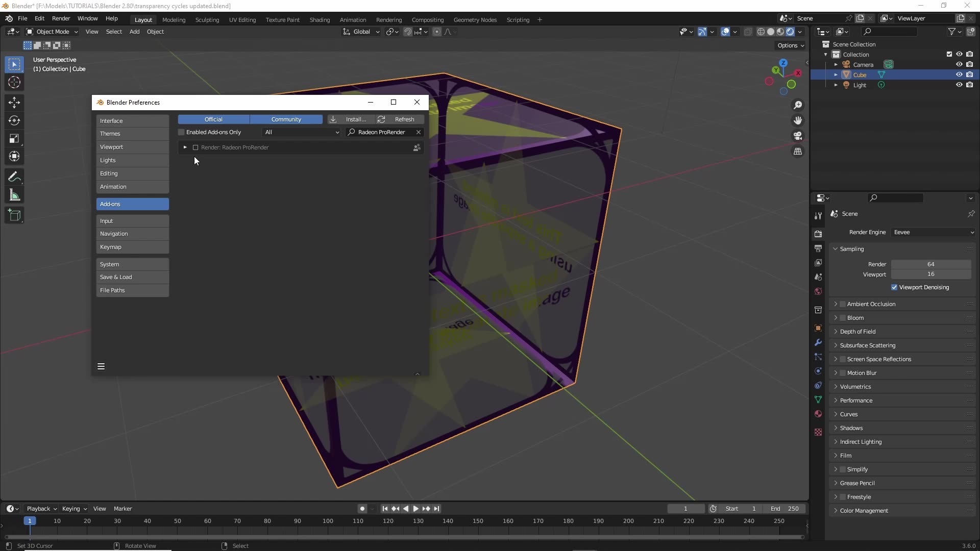Open the Material Properties tab

pyautogui.click(x=818, y=414)
